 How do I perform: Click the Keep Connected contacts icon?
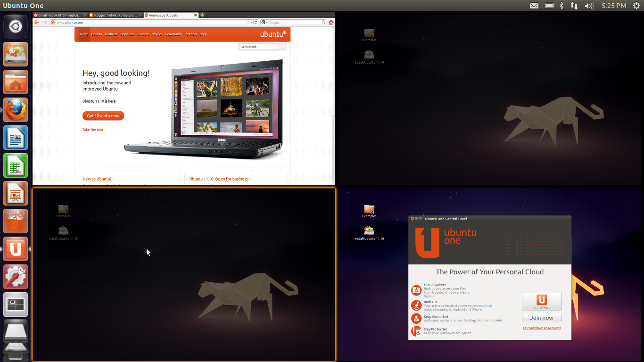pyautogui.click(x=416, y=318)
